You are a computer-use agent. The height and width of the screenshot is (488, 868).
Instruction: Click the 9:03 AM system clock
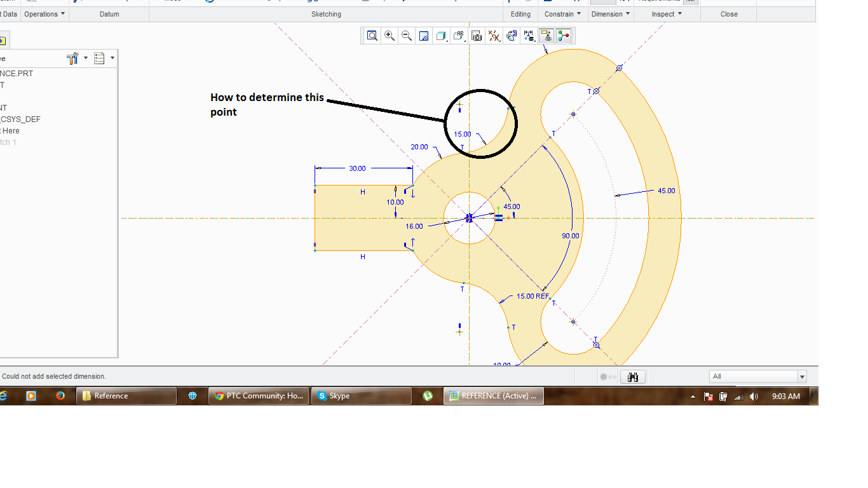tap(786, 396)
